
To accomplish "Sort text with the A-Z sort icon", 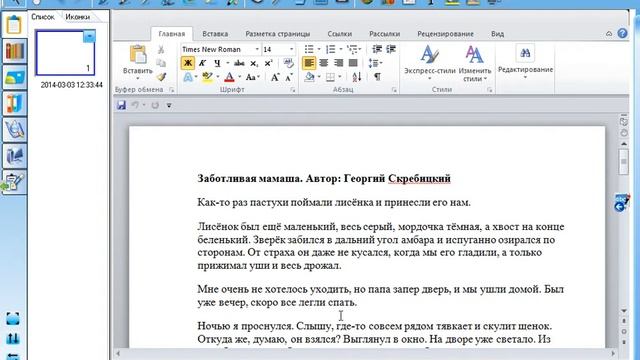I will pyautogui.click(x=357, y=77).
